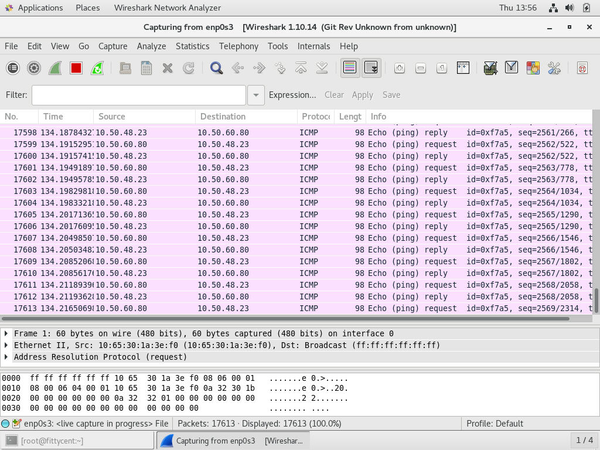Reload this capture file icon
Image resolution: width=600 pixels, height=450 pixels.
(188, 68)
